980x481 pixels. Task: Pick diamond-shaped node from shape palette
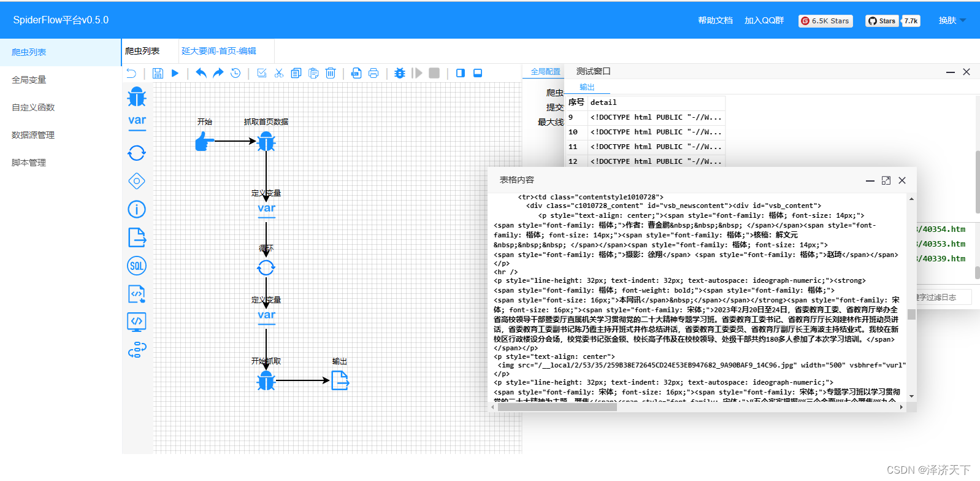pos(137,181)
